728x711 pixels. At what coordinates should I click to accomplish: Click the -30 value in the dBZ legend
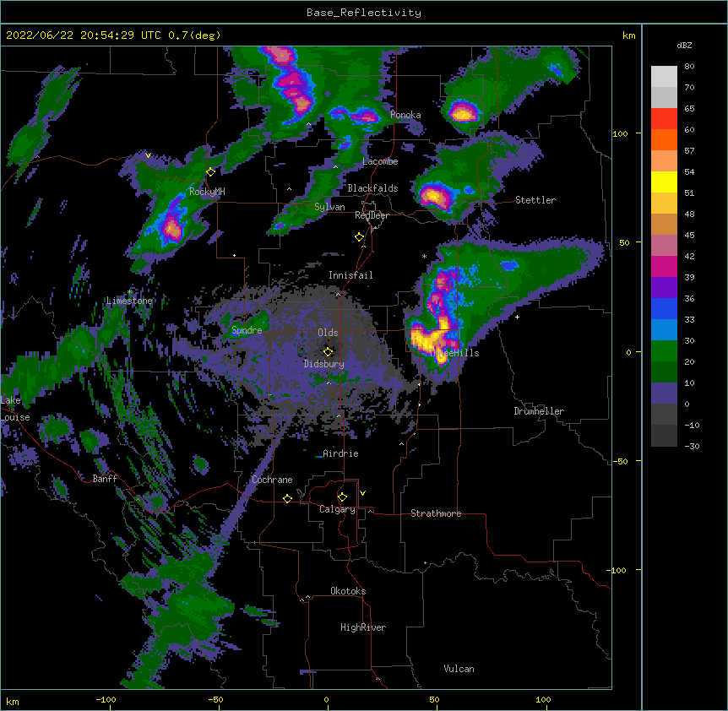(692, 446)
